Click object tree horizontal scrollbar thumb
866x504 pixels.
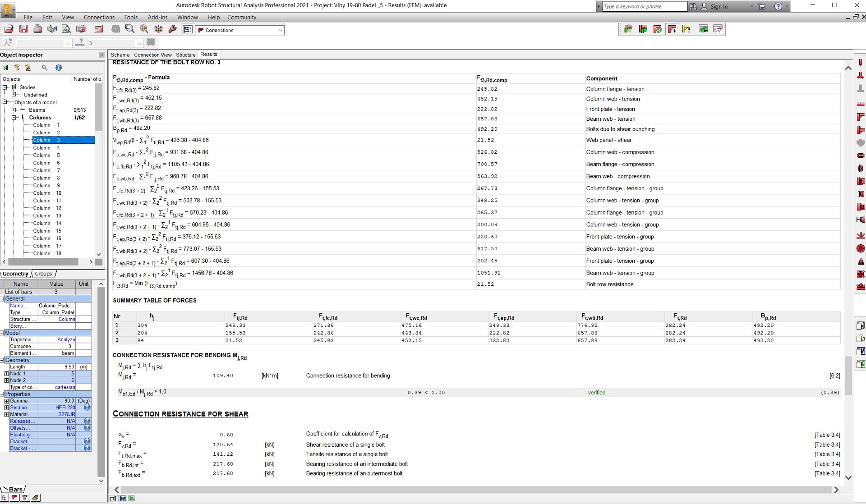tap(43, 262)
